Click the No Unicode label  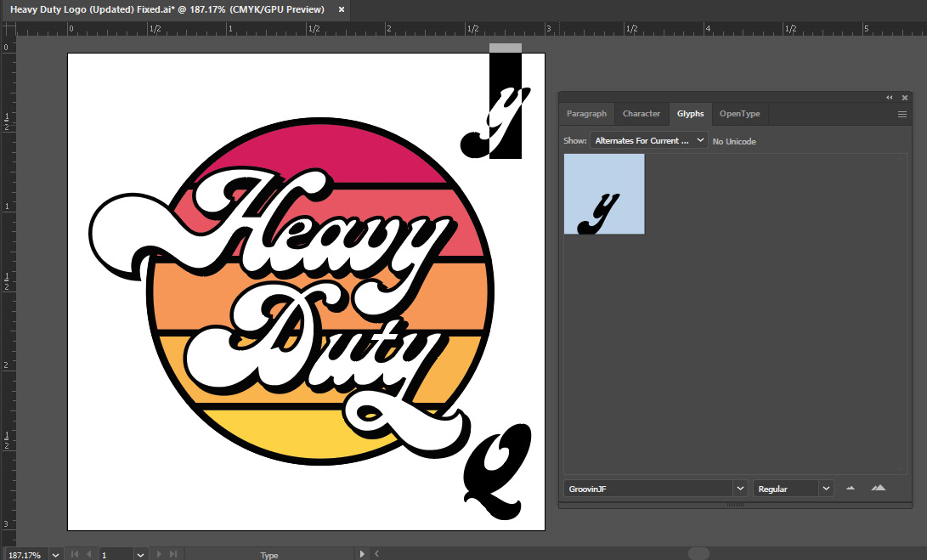[x=734, y=141]
